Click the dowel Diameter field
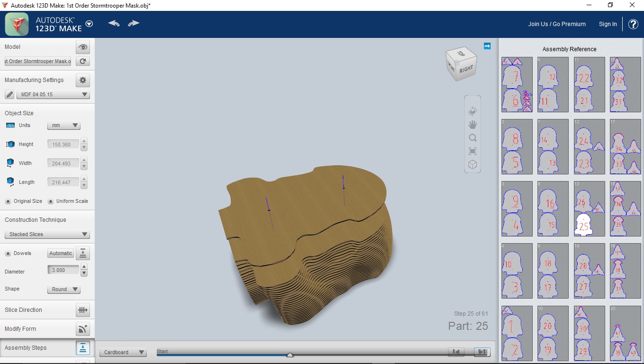The width and height of the screenshot is (644, 364). [63, 270]
